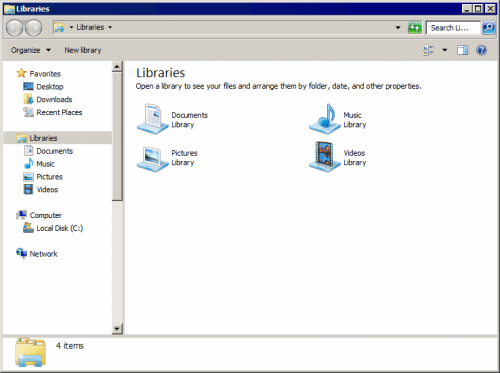Select Downloads under Favorites

click(54, 99)
